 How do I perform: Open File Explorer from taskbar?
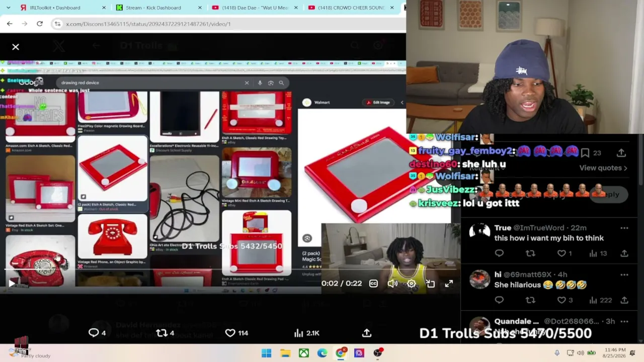click(x=285, y=353)
